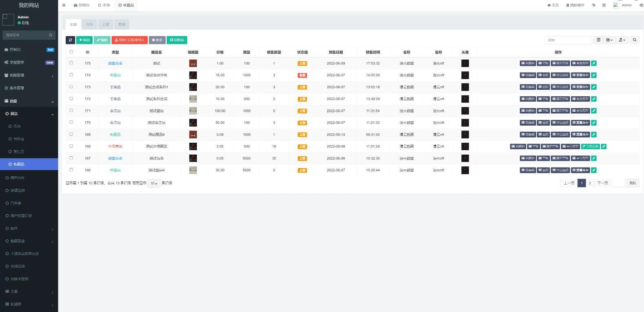This screenshot has width=644, height=312.
Task: Open the page size dropdown showing 10
Action: (154, 184)
